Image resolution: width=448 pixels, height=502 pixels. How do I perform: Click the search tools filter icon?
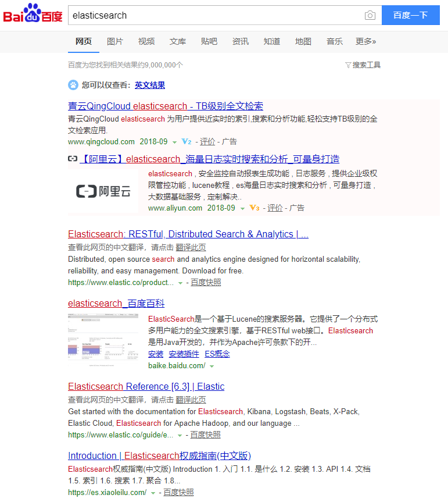tap(348, 65)
